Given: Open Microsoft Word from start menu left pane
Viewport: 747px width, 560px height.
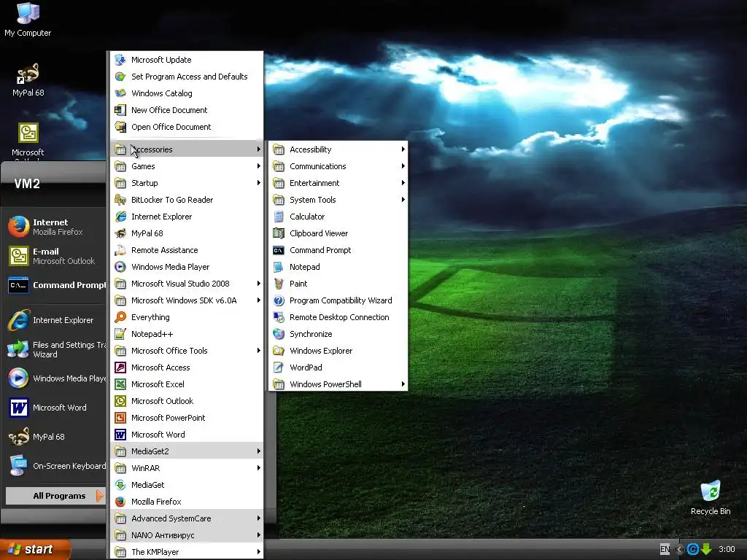Looking at the screenshot, I should [x=55, y=408].
